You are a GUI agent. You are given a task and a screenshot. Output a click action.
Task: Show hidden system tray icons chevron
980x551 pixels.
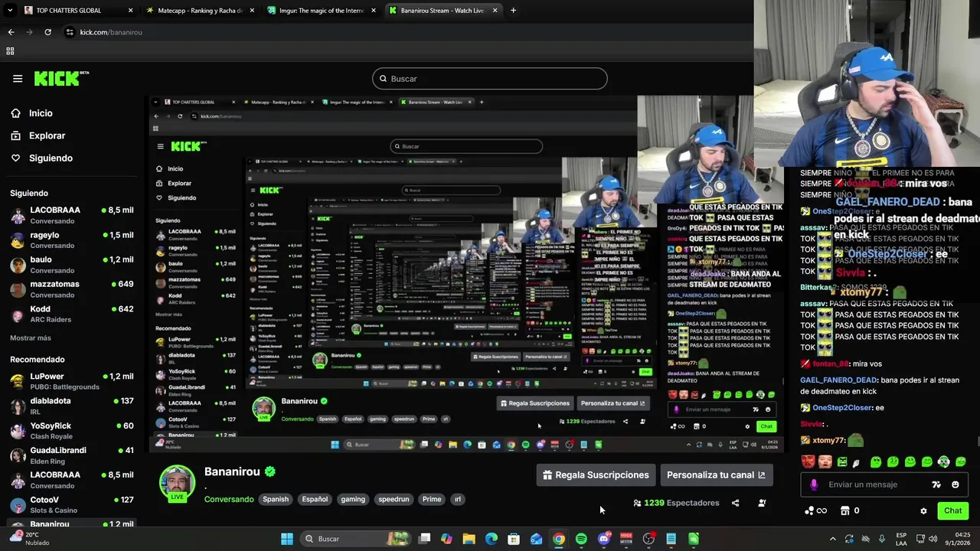pos(833,539)
